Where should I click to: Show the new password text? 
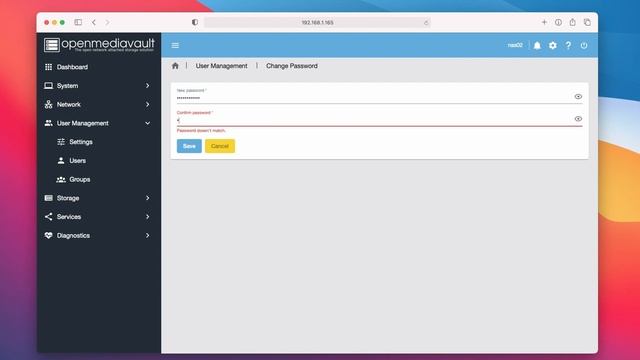(x=578, y=97)
